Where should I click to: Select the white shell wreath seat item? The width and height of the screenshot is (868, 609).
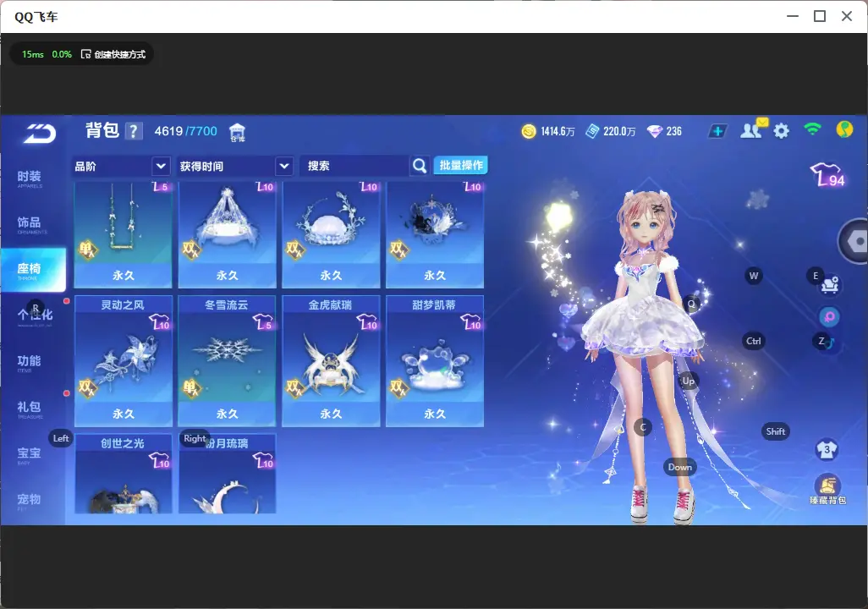click(331, 234)
